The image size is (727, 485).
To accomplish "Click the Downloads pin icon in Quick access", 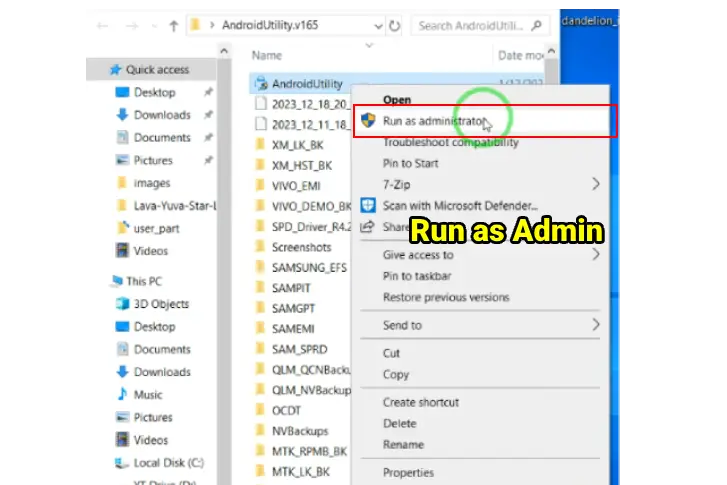I will click(x=208, y=115).
